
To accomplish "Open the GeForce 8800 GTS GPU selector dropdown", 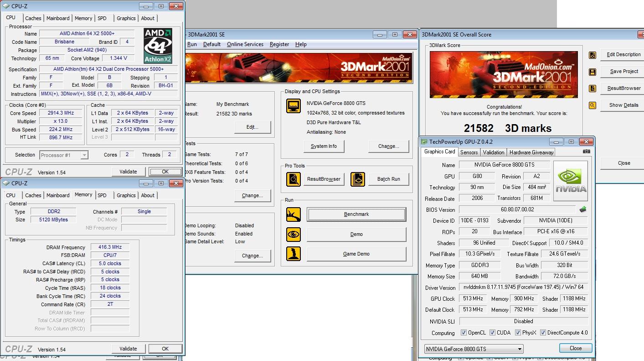I will click(474, 349).
